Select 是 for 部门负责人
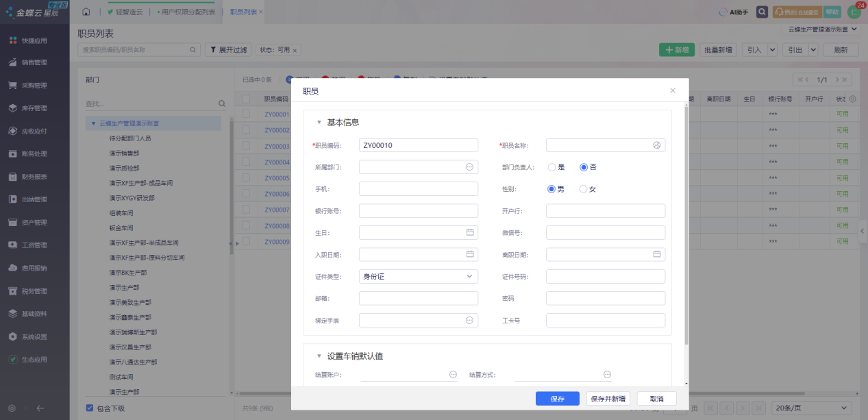Screen dimensions: 868x420 (x=551, y=167)
